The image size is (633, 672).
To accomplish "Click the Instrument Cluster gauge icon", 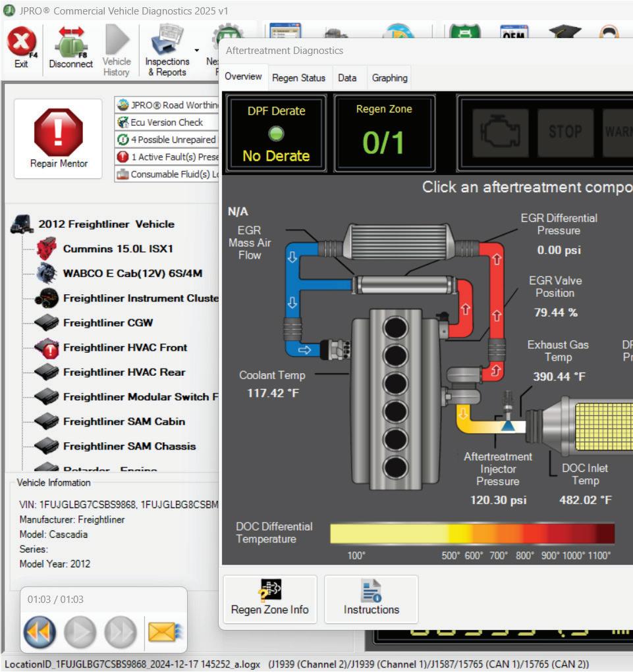I will 46,298.
